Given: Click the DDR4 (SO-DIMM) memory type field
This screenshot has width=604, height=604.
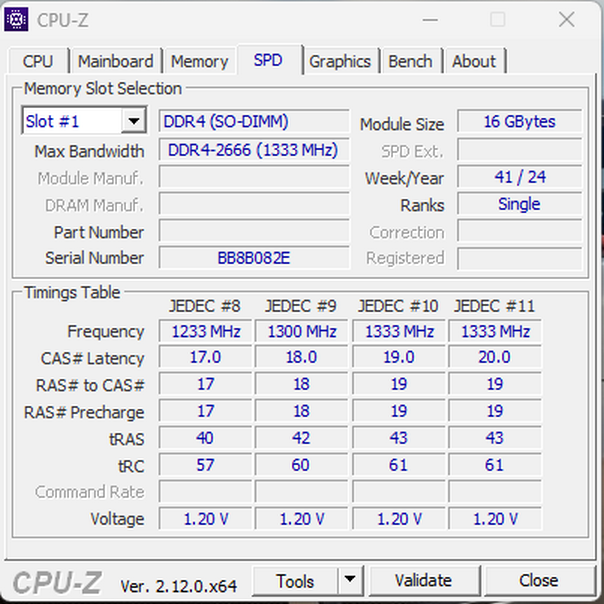Looking at the screenshot, I should point(254,121).
